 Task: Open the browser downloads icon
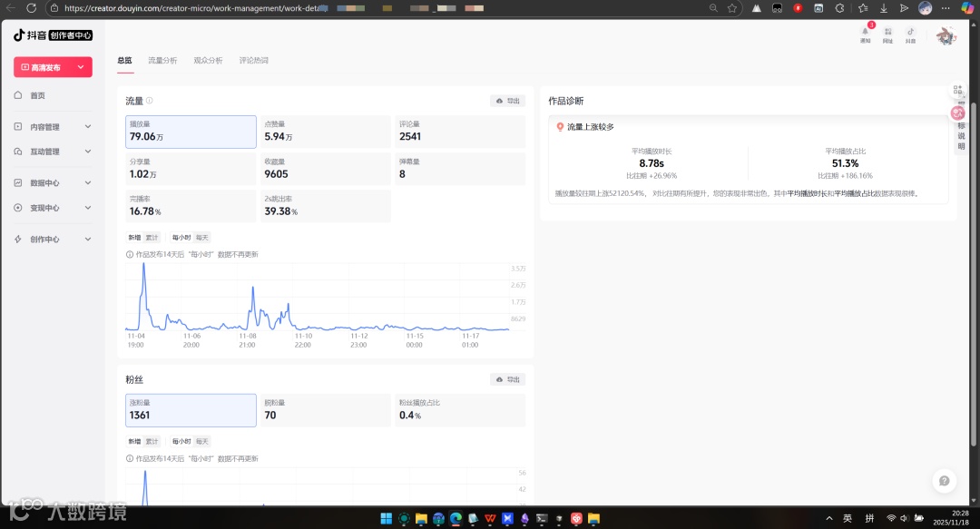click(x=884, y=8)
